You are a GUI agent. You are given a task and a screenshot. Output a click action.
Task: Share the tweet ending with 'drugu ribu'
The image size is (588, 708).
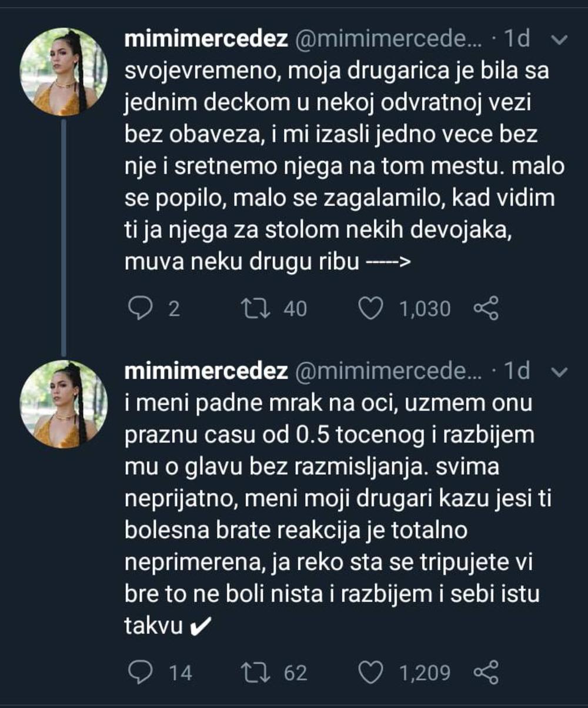(486, 309)
